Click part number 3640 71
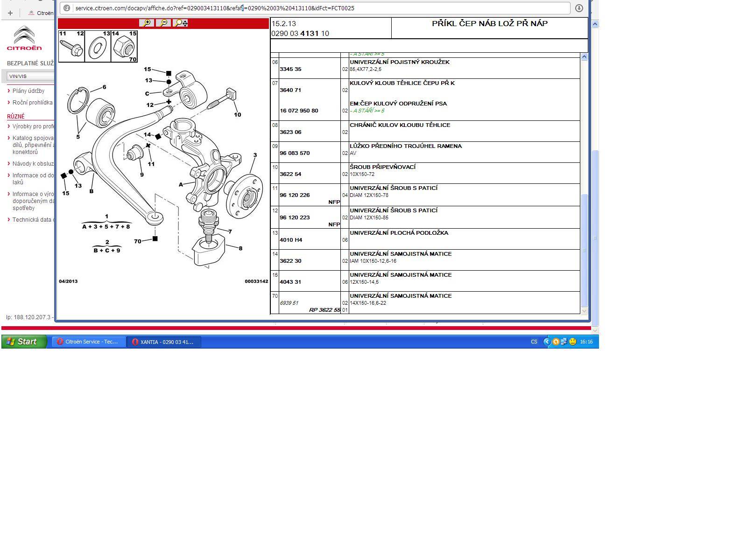The height and width of the screenshot is (560, 747). pos(290,90)
